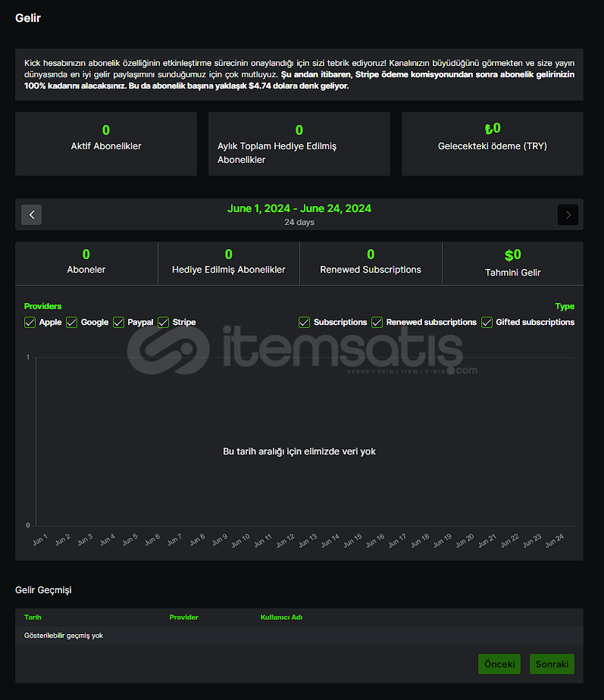
Task: Uncheck Renewed subscriptions type checkbox
Action: coord(377,322)
